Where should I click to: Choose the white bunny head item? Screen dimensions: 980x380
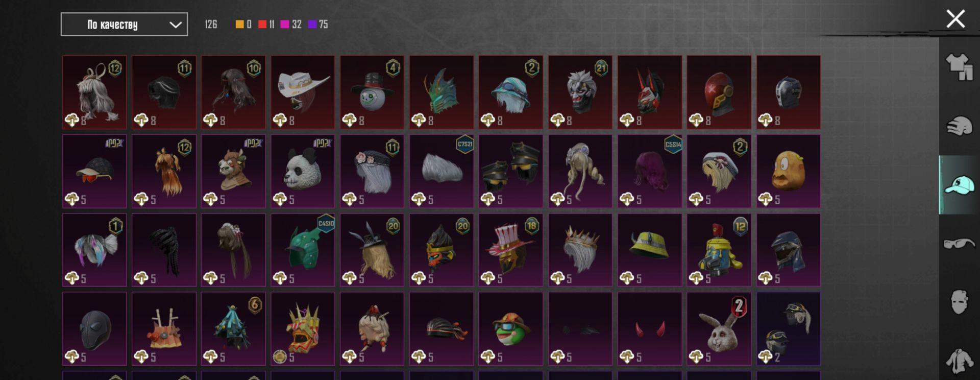[719, 329]
